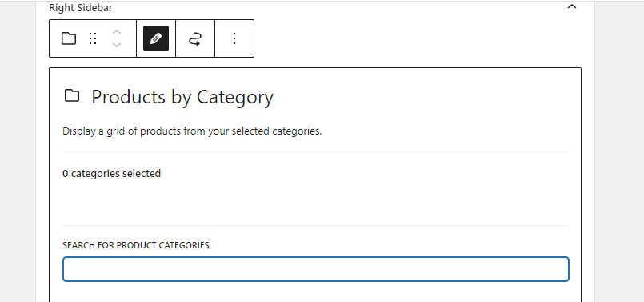The image size is (644, 302).
Task: Toggle the pencil Edit button in the toolbar
Action: coord(156,38)
